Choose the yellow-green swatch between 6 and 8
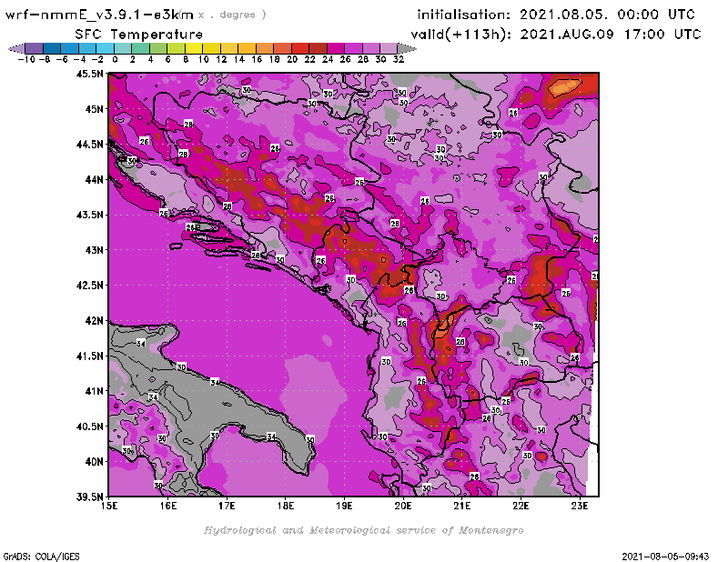Viewport: 728px width, 562px height. point(176,48)
